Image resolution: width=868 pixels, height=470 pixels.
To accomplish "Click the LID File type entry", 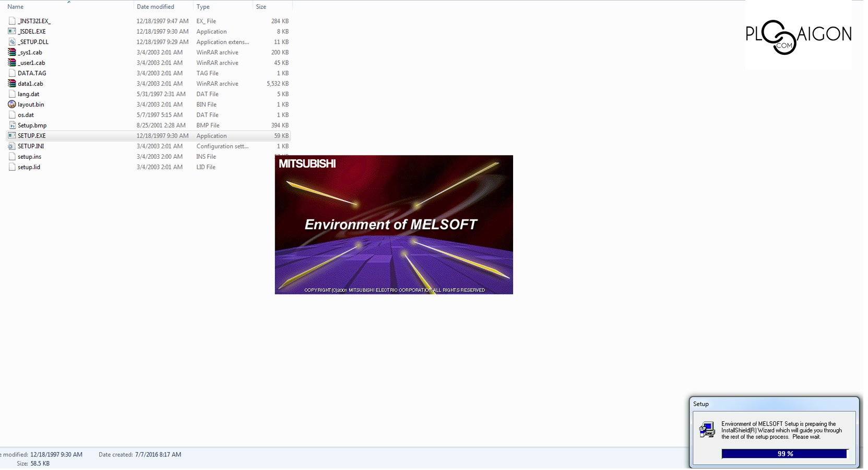I will [206, 167].
